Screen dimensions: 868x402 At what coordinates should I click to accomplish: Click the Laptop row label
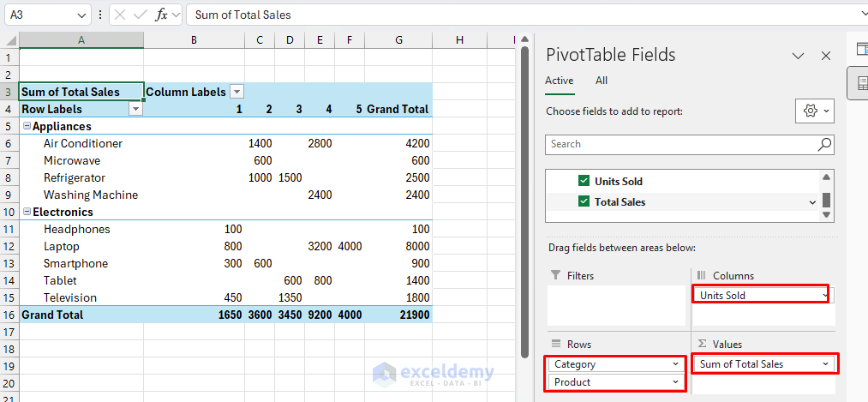point(62,246)
